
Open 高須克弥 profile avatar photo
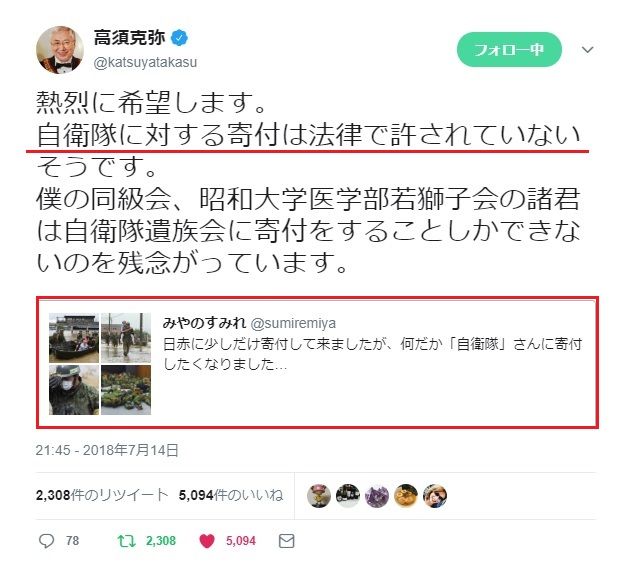click(x=60, y=50)
